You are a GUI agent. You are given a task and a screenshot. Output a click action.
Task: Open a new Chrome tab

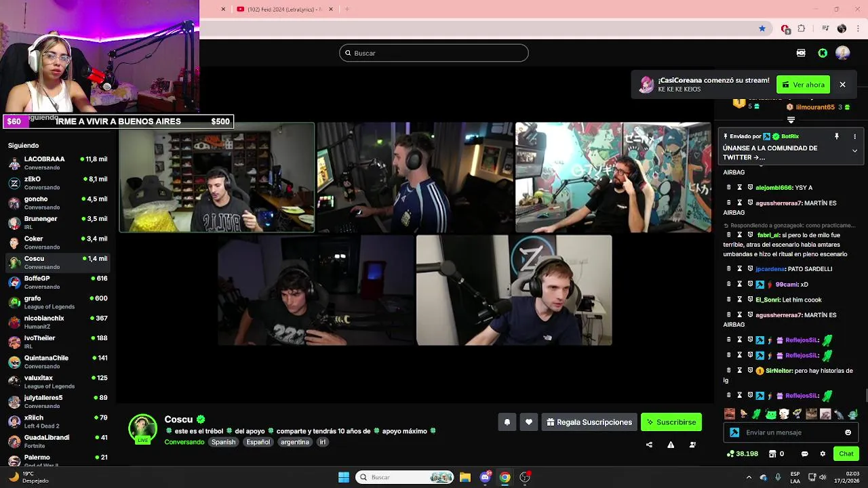coord(347,9)
